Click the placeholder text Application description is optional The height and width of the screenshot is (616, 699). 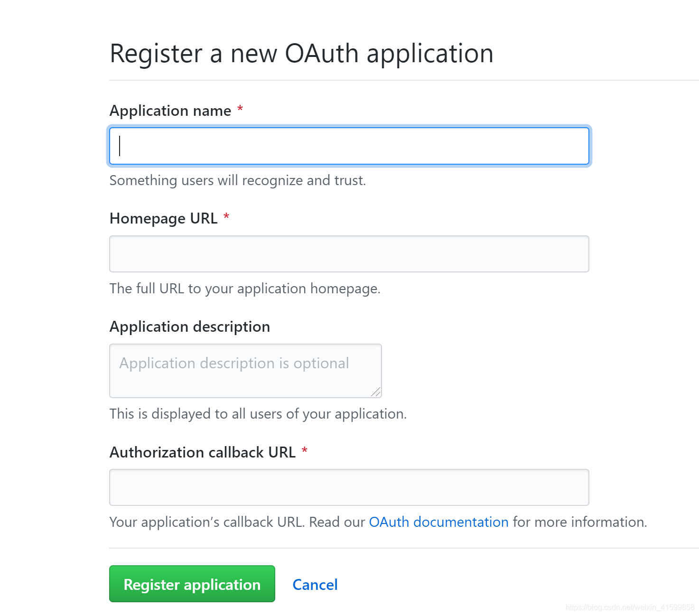click(x=233, y=363)
